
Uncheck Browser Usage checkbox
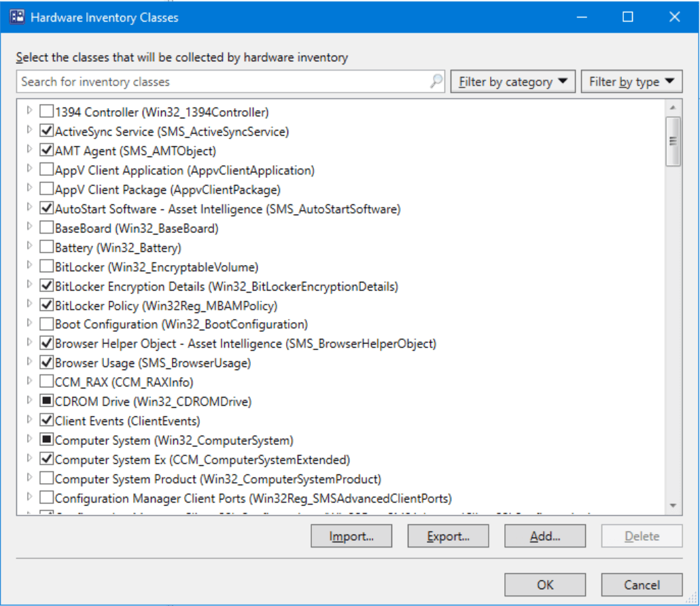47,362
